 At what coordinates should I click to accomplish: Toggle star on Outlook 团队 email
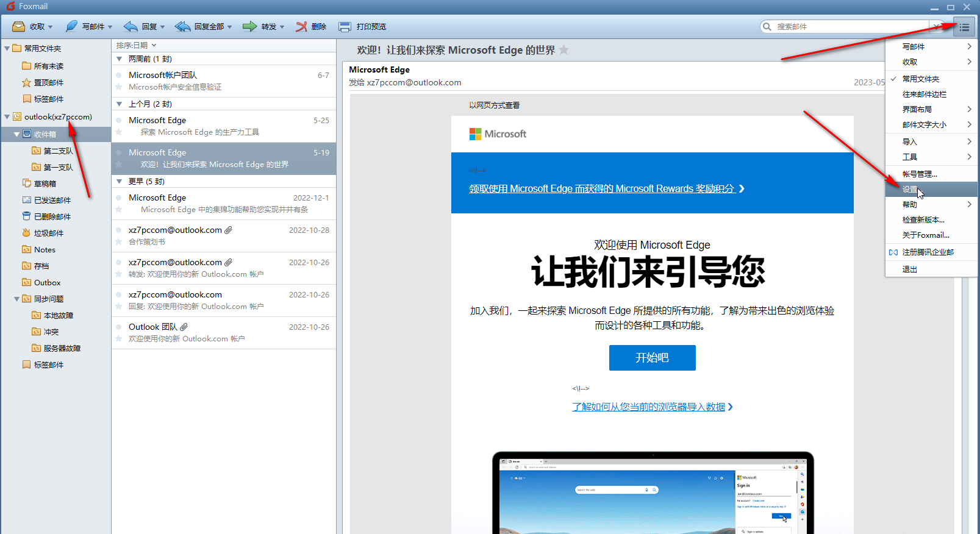click(x=119, y=338)
